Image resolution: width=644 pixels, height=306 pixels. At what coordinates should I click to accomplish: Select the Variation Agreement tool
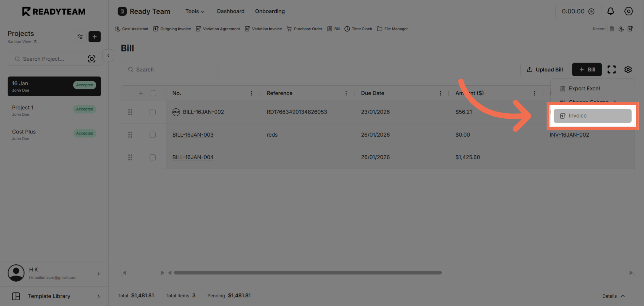tap(221, 29)
